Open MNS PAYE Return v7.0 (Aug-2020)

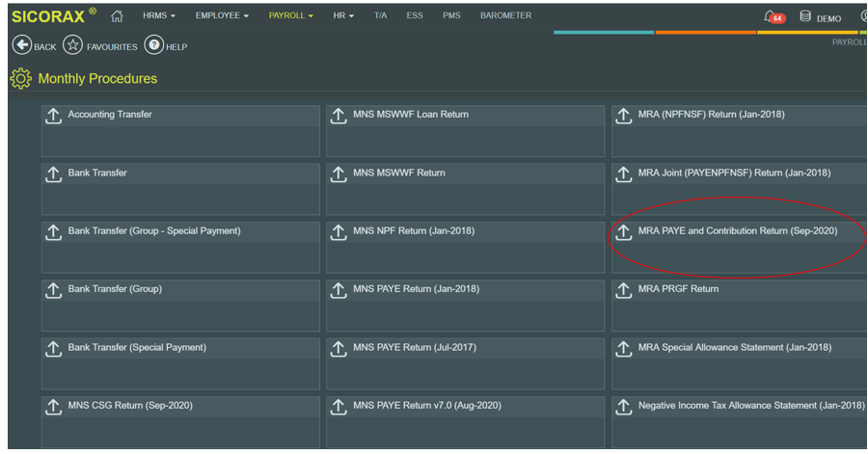(427, 406)
